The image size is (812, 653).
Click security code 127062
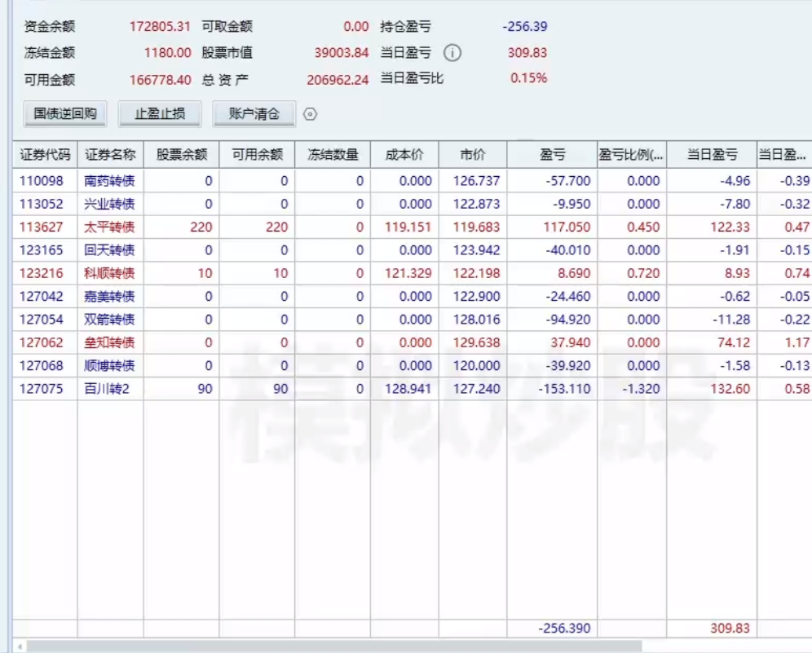tap(42, 342)
